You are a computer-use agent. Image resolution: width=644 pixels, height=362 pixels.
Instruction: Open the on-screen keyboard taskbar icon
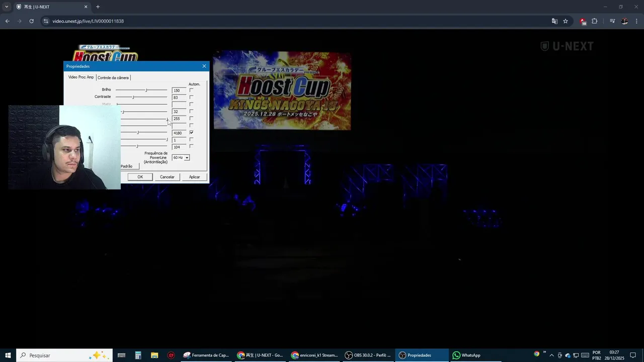tap(121, 355)
